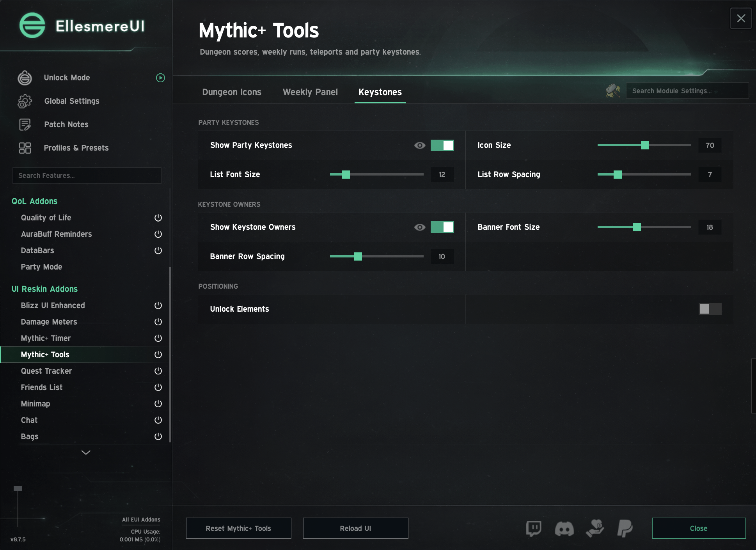Close the window with the X button
Viewport: 756px width, 550px height.
(x=741, y=18)
